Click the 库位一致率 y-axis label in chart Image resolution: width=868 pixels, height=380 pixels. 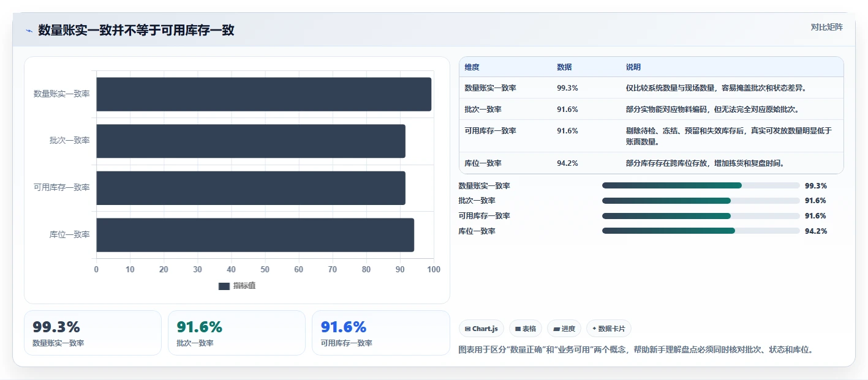(69, 235)
